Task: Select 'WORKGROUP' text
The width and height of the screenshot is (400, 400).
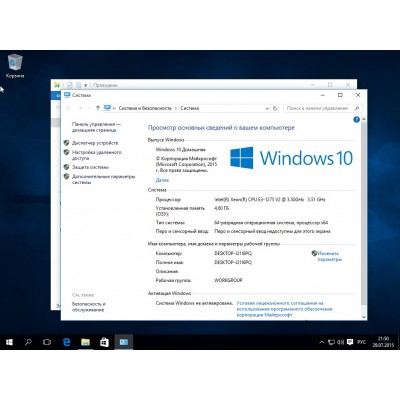Action: coord(228,280)
